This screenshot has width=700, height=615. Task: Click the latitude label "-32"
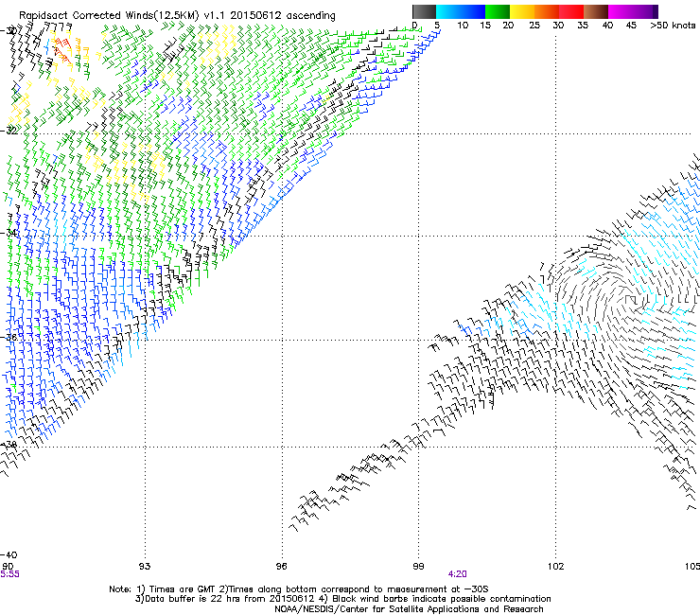tap(9, 131)
